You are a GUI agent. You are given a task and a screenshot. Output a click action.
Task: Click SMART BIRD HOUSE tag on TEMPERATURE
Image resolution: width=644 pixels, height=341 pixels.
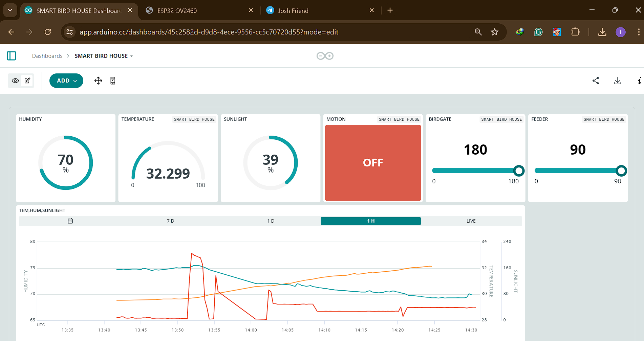click(194, 119)
